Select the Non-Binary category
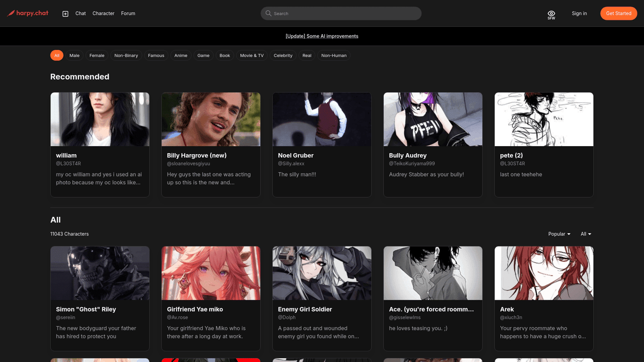This screenshot has height=362, width=644. pos(126,56)
